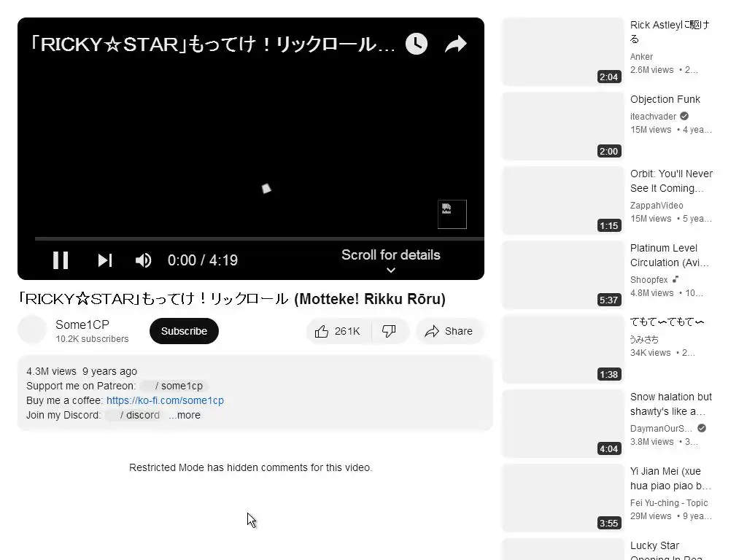Dislike the video with thumbs down
This screenshot has width=747, height=560.
pos(390,331)
